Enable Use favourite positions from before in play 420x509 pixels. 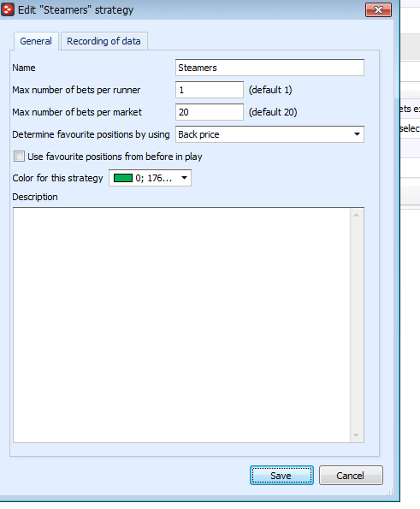(x=19, y=157)
